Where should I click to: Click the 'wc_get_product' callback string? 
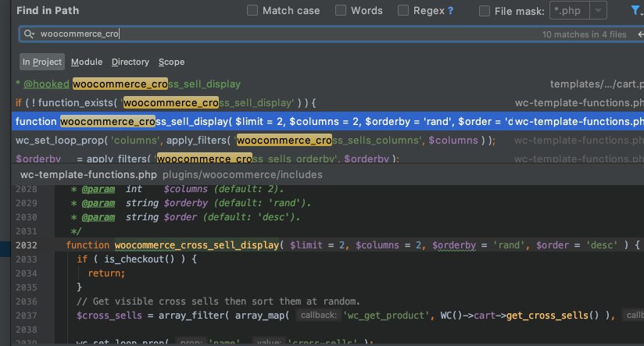tap(385, 316)
